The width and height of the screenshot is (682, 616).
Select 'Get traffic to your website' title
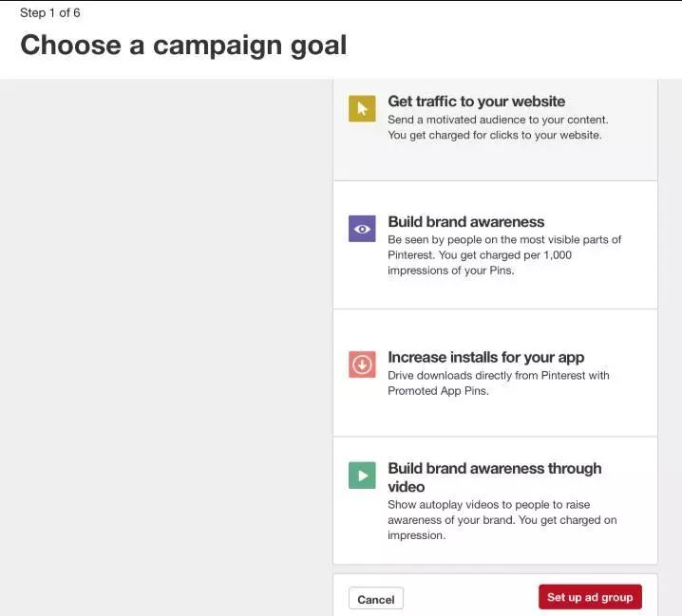[476, 102]
